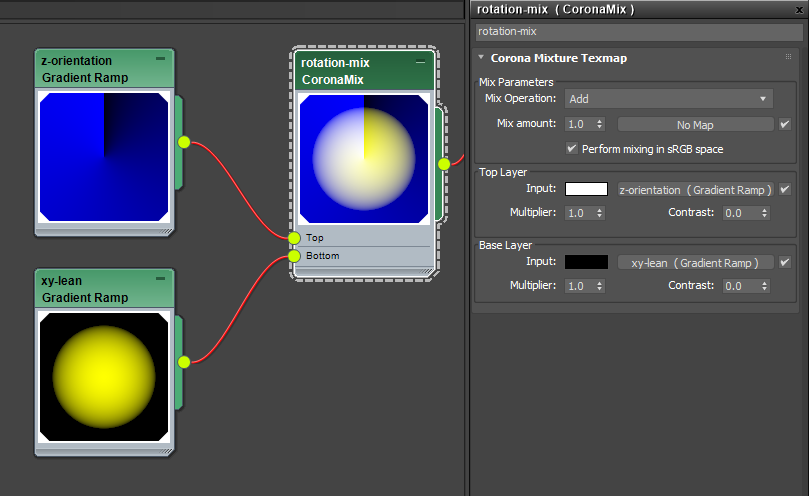Screen dimensions: 809x496
Task: Click the Mix amount No Map button
Action: point(695,124)
